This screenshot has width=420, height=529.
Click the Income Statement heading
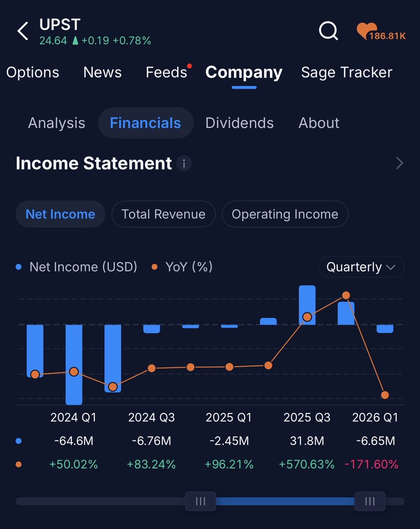coord(93,164)
